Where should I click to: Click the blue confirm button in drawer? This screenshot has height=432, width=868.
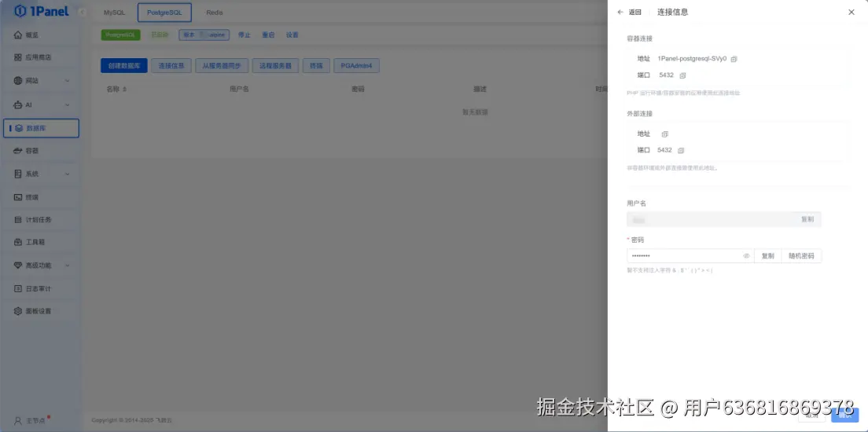tap(844, 416)
